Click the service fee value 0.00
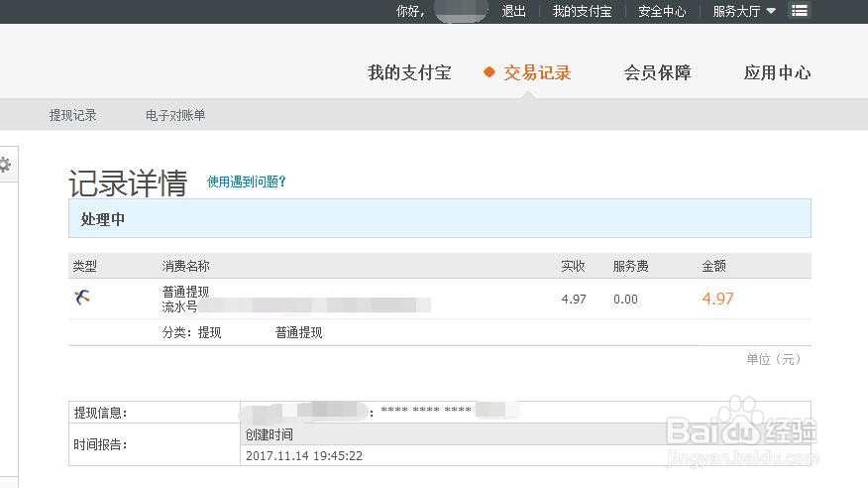 (625, 300)
